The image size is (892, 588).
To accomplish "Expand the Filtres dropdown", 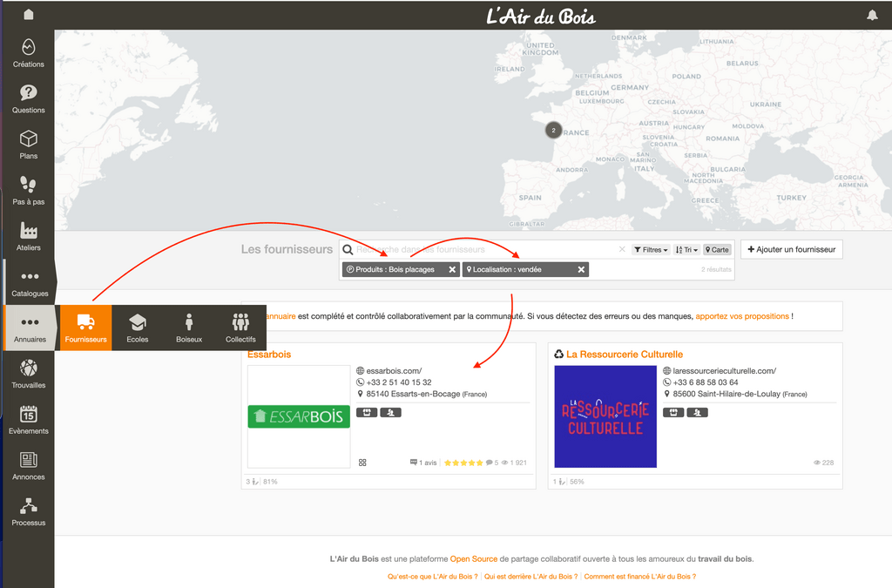I will click(x=650, y=250).
